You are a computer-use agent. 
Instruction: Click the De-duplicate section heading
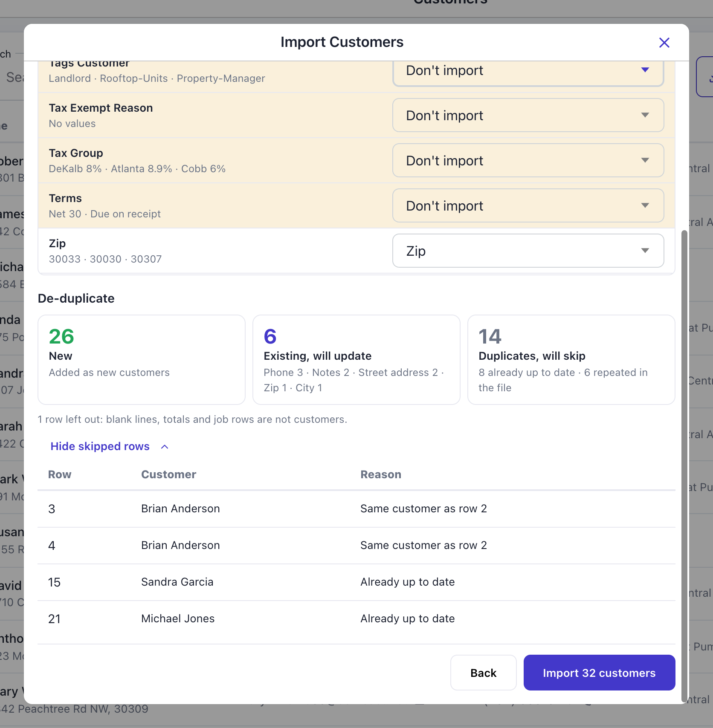pyautogui.click(x=76, y=298)
